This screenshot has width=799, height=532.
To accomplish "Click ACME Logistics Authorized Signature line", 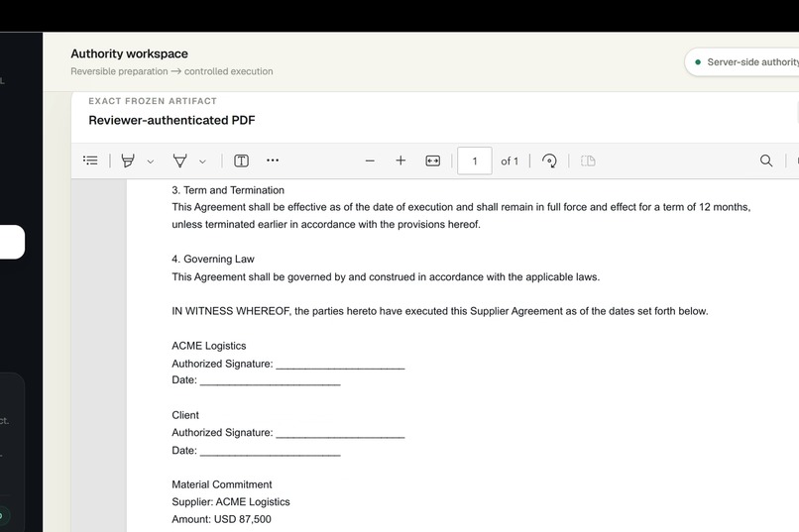I will [287, 364].
